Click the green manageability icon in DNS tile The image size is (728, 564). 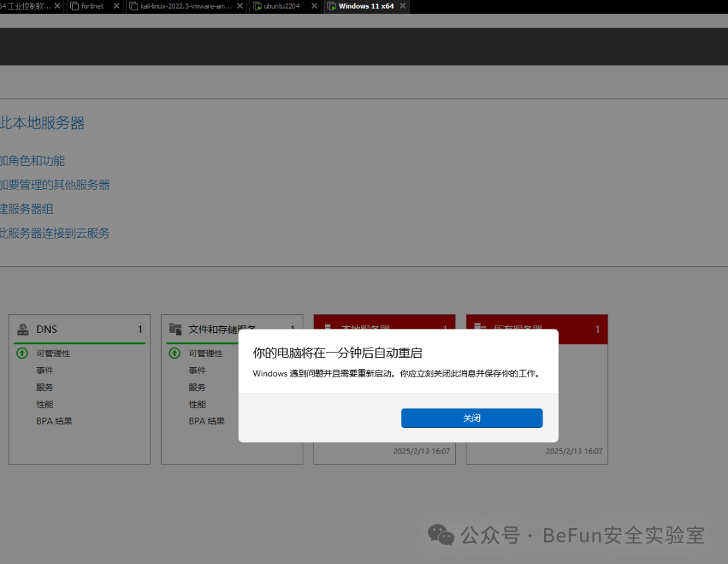[x=22, y=353]
